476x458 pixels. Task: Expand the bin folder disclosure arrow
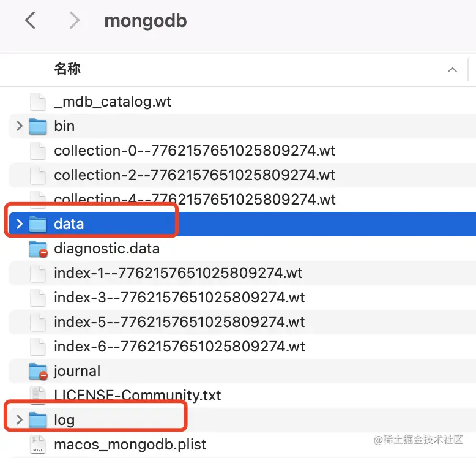pyautogui.click(x=19, y=126)
